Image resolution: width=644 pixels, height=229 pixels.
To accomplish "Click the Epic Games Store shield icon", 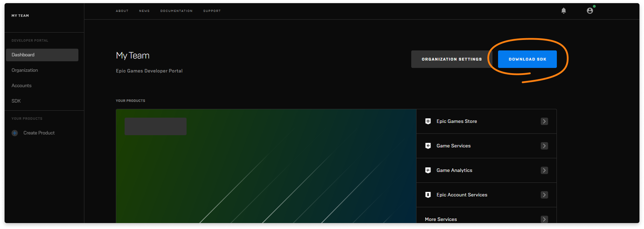I will [428, 121].
